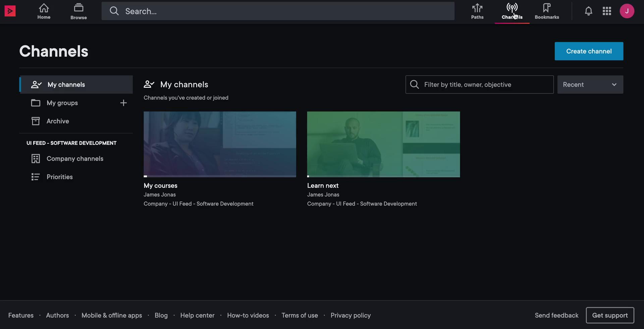Click the My courses channel title
The image size is (644, 329).
click(160, 186)
